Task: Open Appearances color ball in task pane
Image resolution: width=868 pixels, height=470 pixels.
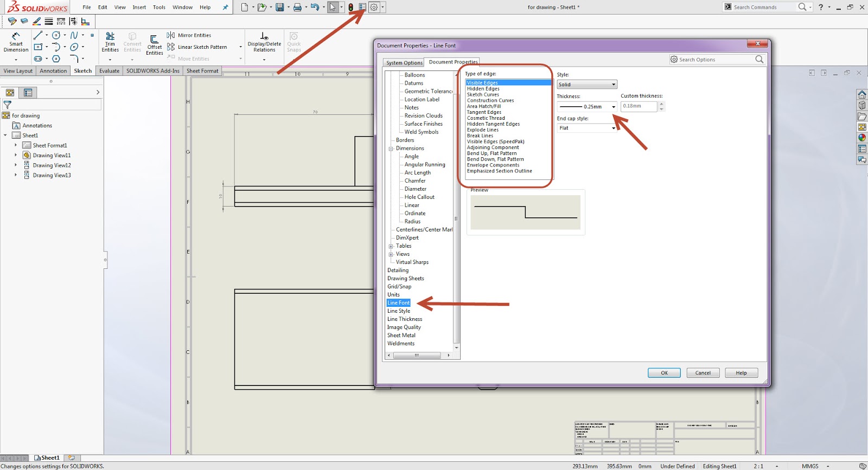Action: 861,138
